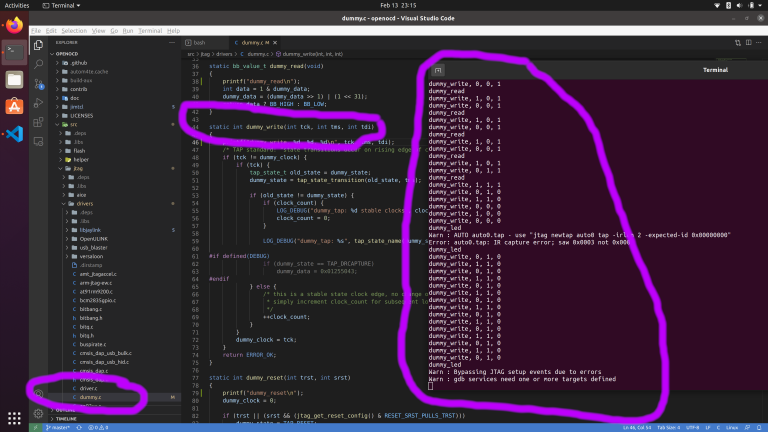Click line number 44 in editor gutter
This screenshot has height=432, width=768.
point(195,127)
